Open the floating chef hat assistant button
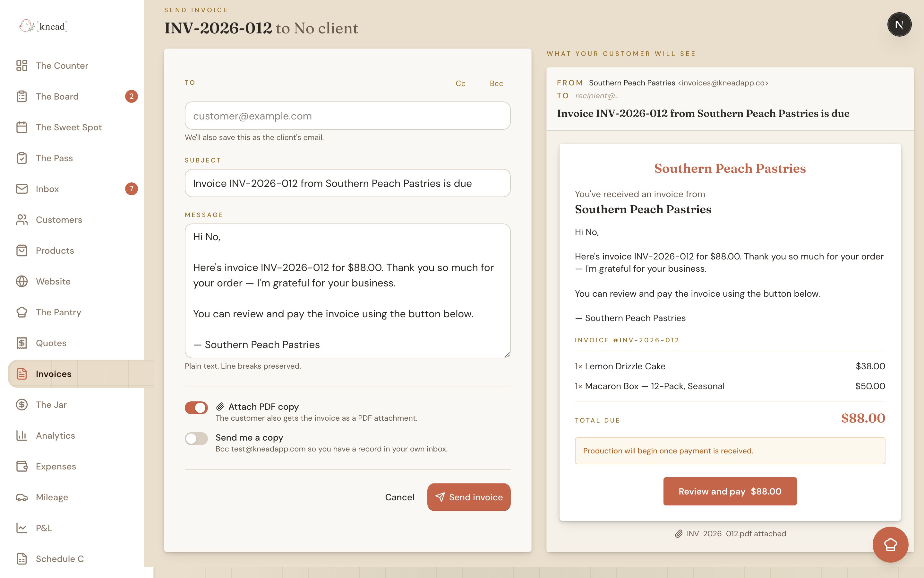 coord(890,544)
